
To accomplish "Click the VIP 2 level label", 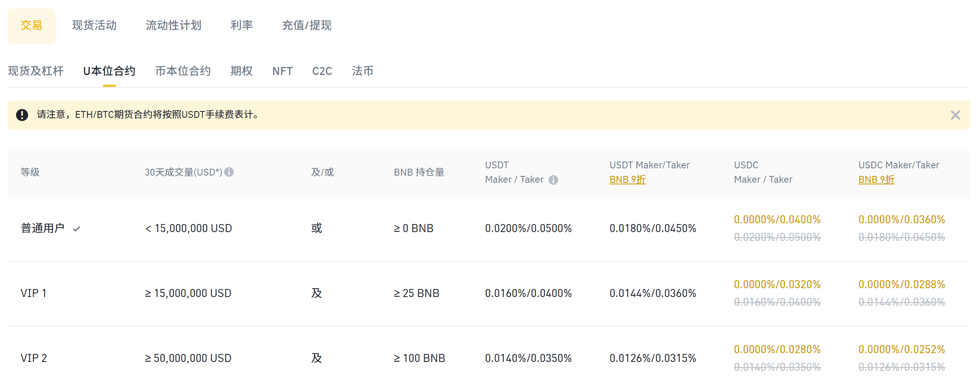I will pyautogui.click(x=34, y=358).
